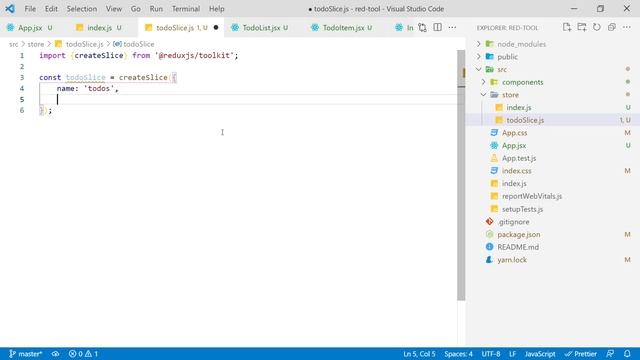
Task: Open the Run menu
Action: [156, 9]
